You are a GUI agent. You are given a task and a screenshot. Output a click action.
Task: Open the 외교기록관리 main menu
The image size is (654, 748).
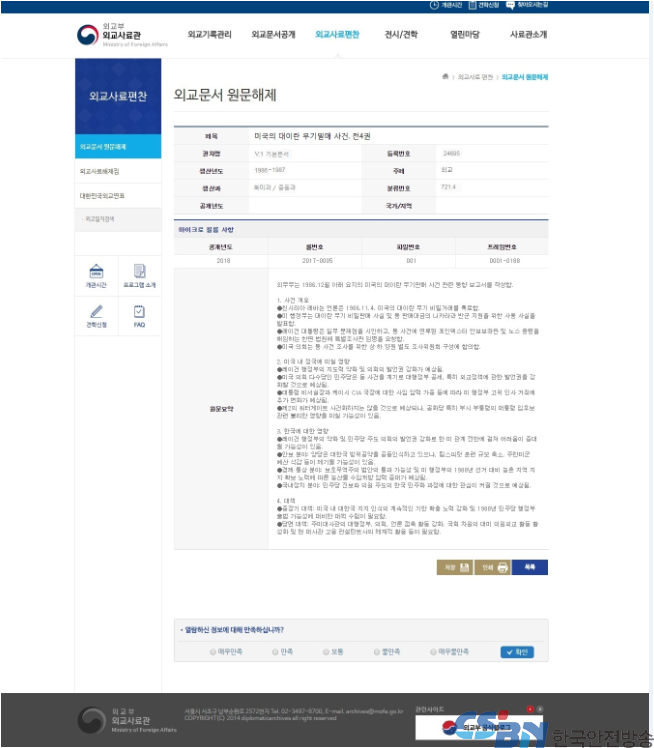[x=209, y=34]
